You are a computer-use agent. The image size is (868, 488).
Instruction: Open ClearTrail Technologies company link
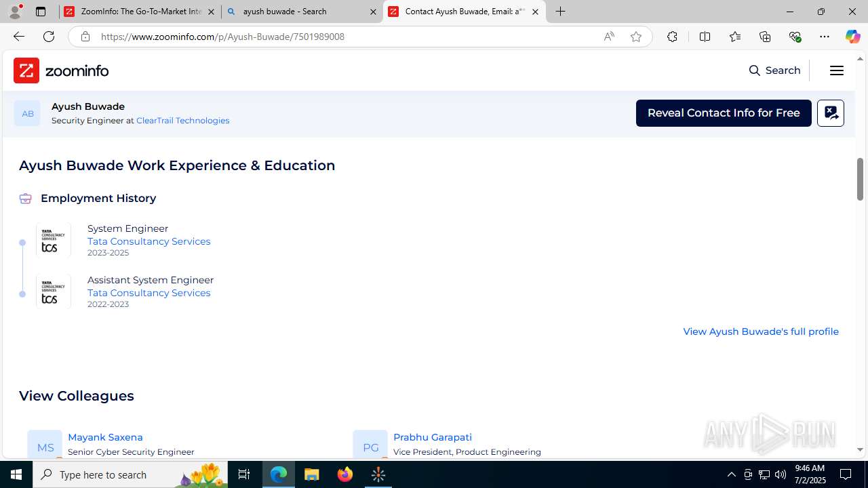182,121
